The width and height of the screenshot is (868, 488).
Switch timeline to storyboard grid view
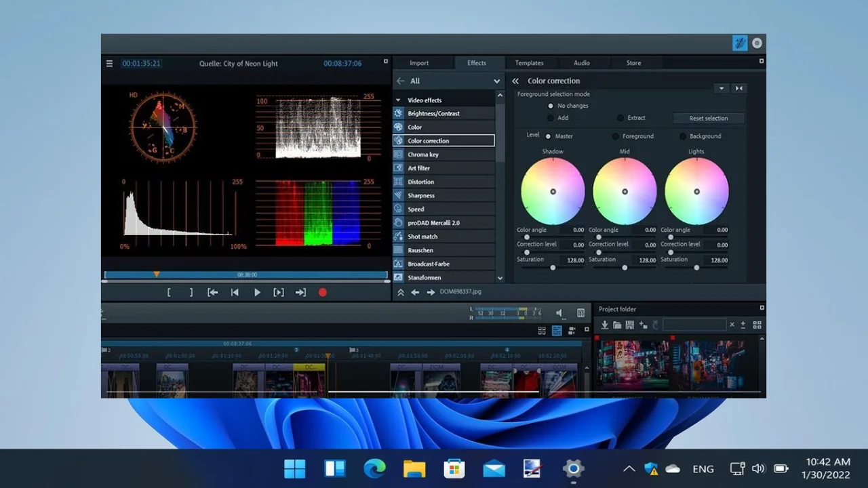pos(542,331)
